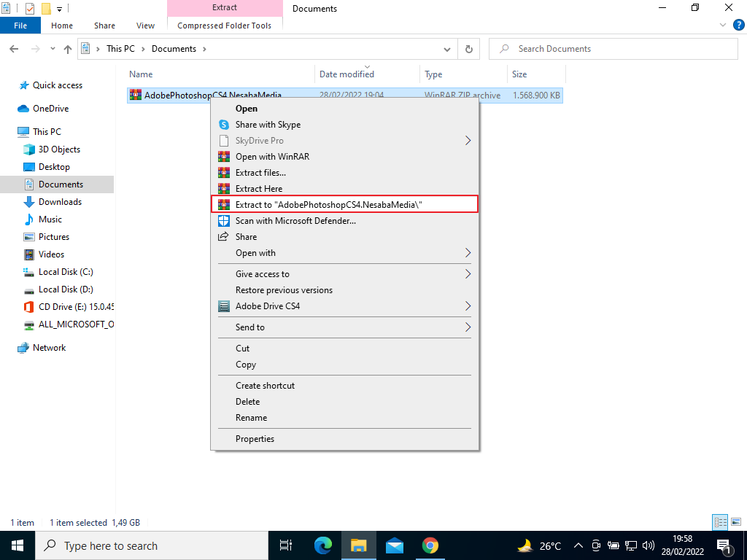Launch Google Chrome from the taskbar

click(430, 545)
